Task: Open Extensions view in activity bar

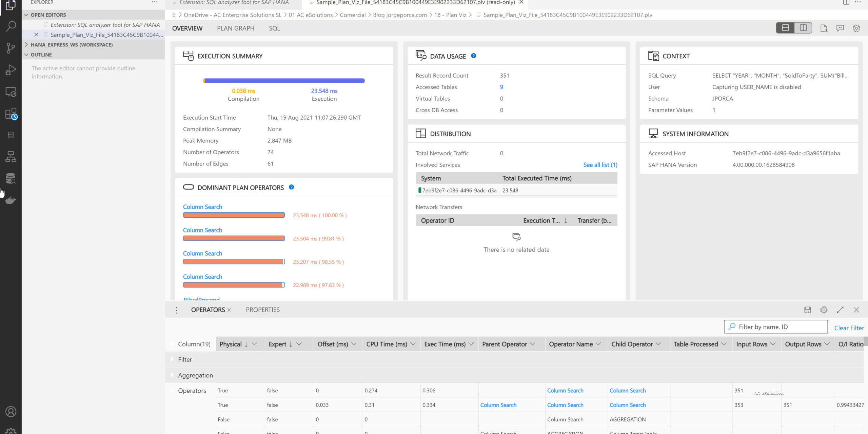Action: pyautogui.click(x=11, y=114)
